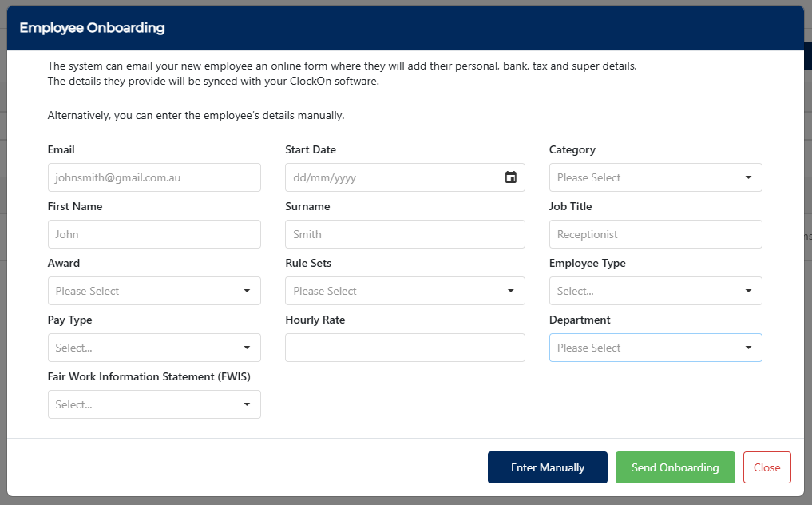Focus the First Name text field
812x505 pixels.
[154, 234]
